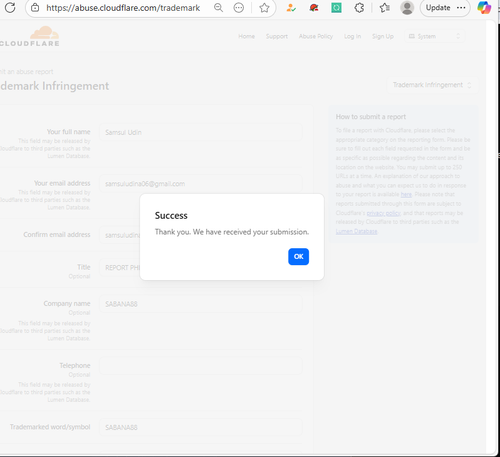This screenshot has width=500, height=457.
Task: Open the browser profile avatar
Action: (407, 8)
